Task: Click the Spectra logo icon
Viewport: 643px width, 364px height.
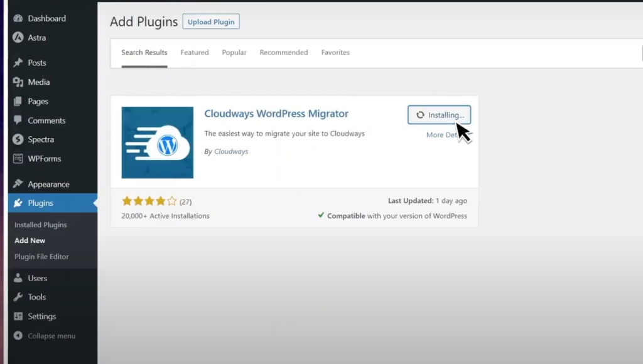Action: click(x=18, y=139)
